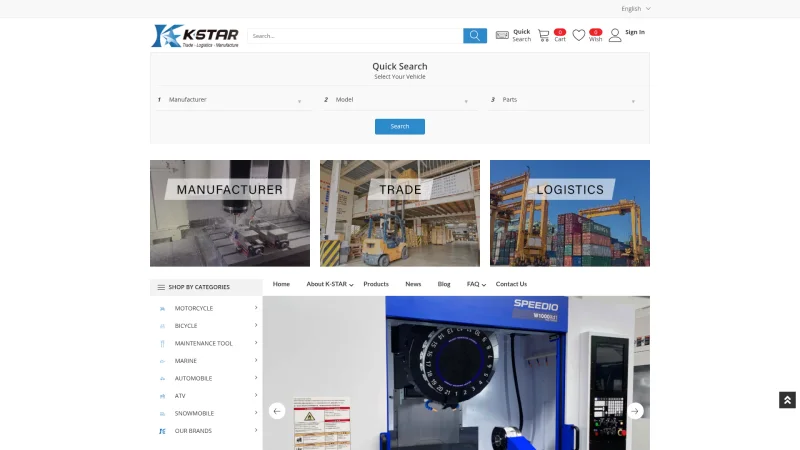
Task: Open the TRADE banner image
Action: (x=400, y=213)
